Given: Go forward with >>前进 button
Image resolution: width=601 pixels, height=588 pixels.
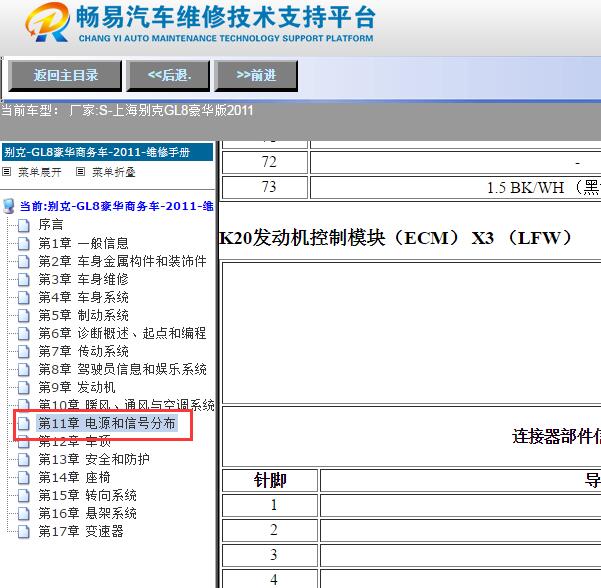Looking at the screenshot, I should pyautogui.click(x=256, y=76).
